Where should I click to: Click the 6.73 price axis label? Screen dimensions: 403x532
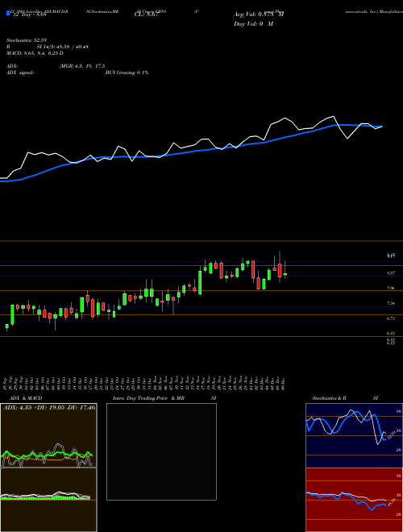[391, 318]
